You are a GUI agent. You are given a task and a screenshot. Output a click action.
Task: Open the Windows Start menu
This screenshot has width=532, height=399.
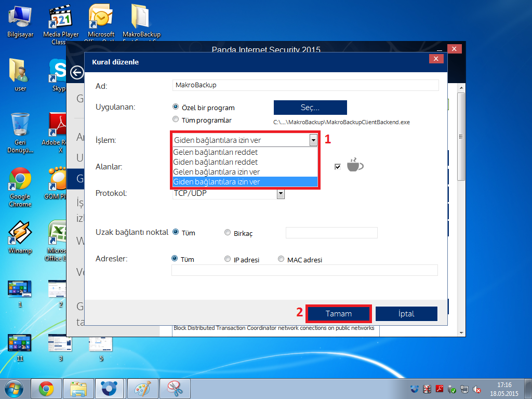14,389
